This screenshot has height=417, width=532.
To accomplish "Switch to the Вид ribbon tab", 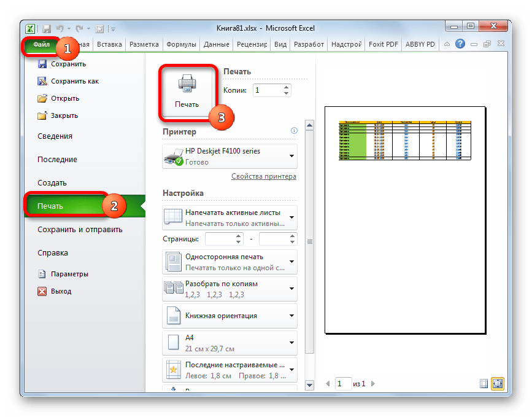I will (x=280, y=44).
